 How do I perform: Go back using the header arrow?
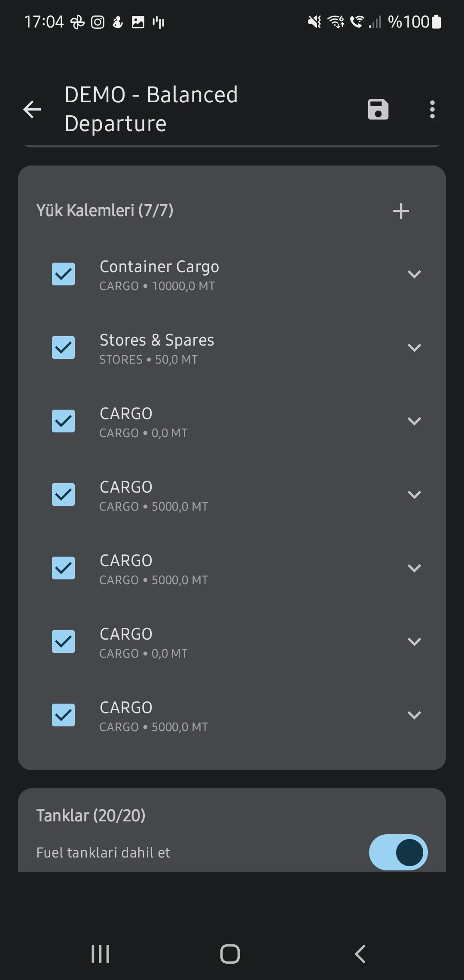(x=32, y=109)
